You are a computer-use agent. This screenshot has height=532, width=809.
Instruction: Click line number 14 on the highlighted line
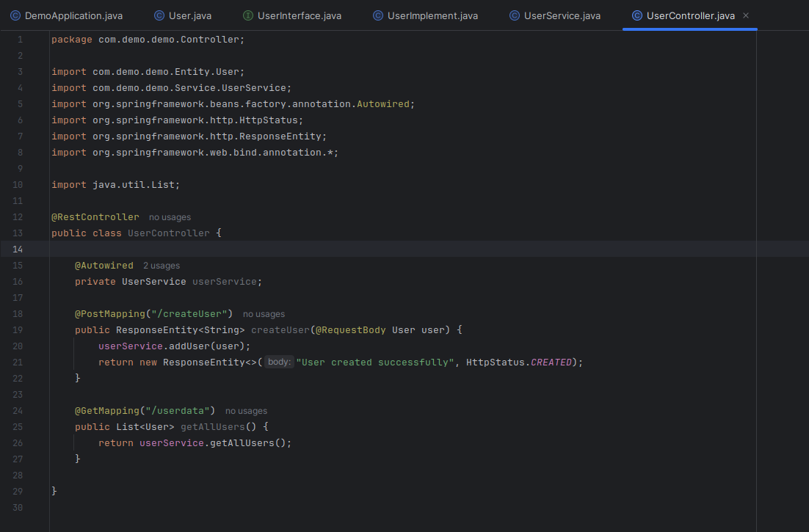click(18, 249)
